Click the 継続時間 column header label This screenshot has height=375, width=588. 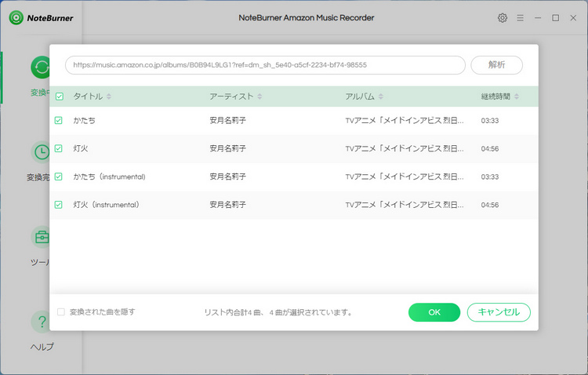click(x=495, y=96)
